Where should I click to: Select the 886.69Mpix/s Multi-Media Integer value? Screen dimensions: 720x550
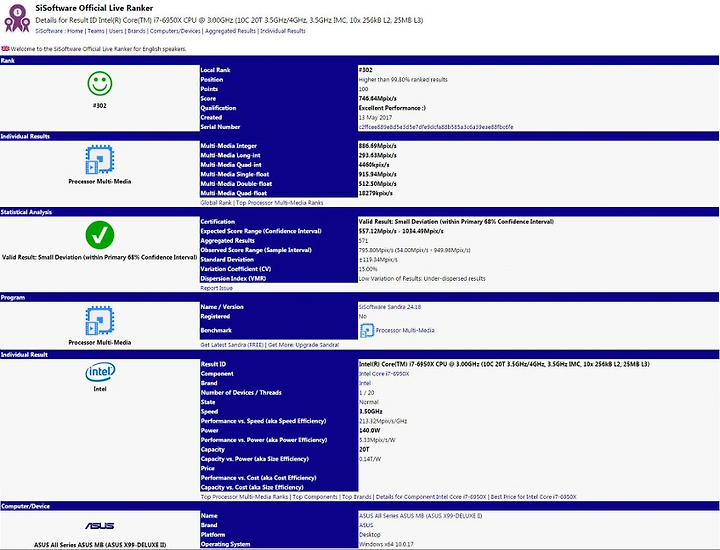(377, 146)
